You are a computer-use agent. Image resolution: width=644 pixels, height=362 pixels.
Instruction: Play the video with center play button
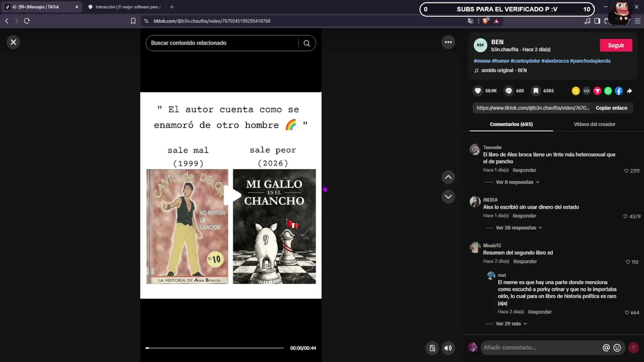(232, 196)
